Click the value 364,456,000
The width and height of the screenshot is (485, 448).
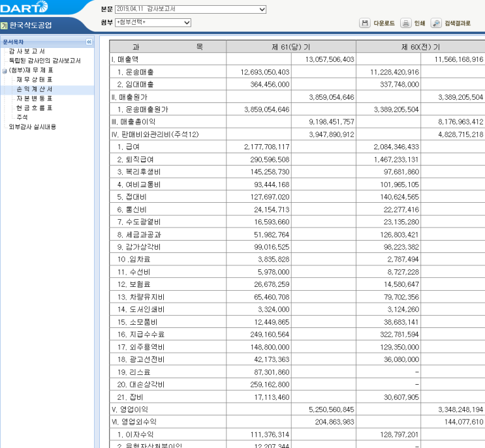[x=270, y=84]
